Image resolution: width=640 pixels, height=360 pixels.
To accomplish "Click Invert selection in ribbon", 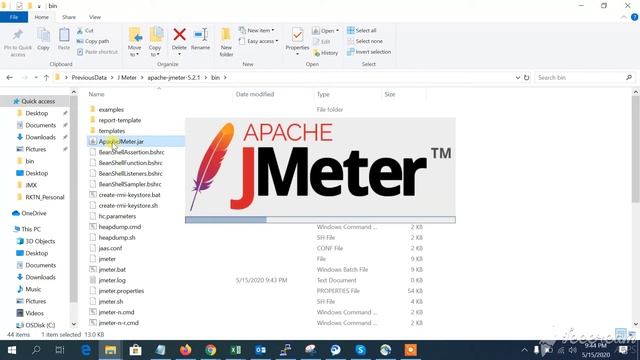I will [369, 52].
